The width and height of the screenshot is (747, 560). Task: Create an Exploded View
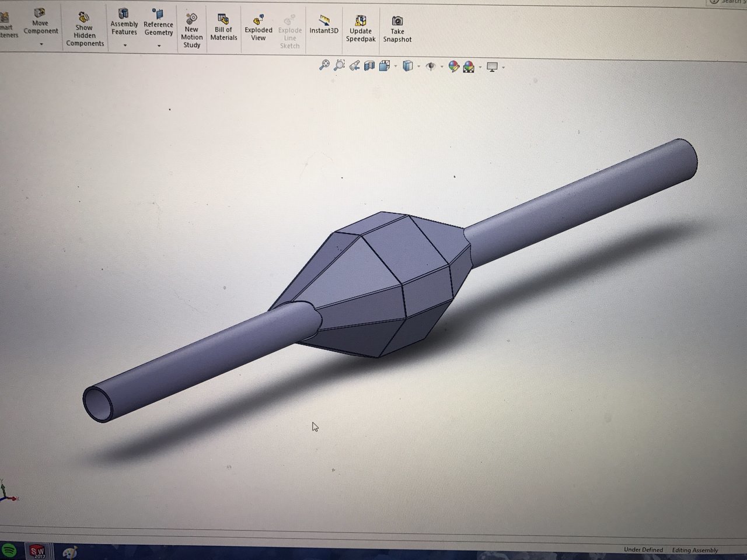tap(259, 28)
